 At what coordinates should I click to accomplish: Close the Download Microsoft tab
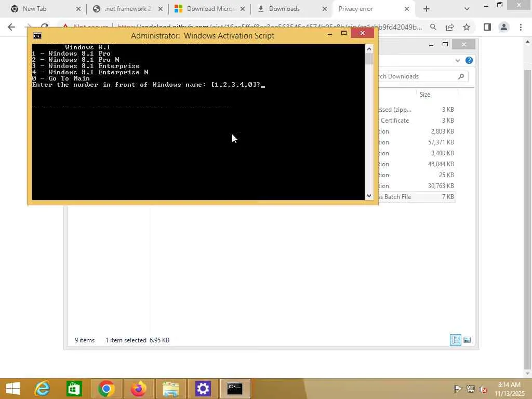243,9
